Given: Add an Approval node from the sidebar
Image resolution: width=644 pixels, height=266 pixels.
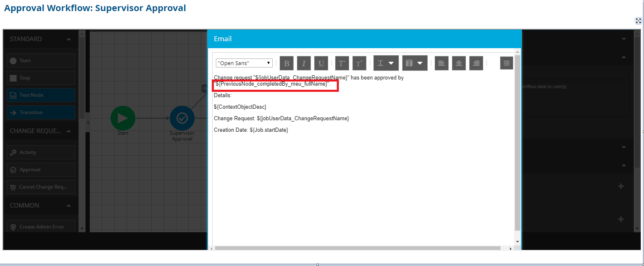Looking at the screenshot, I should coord(40,169).
